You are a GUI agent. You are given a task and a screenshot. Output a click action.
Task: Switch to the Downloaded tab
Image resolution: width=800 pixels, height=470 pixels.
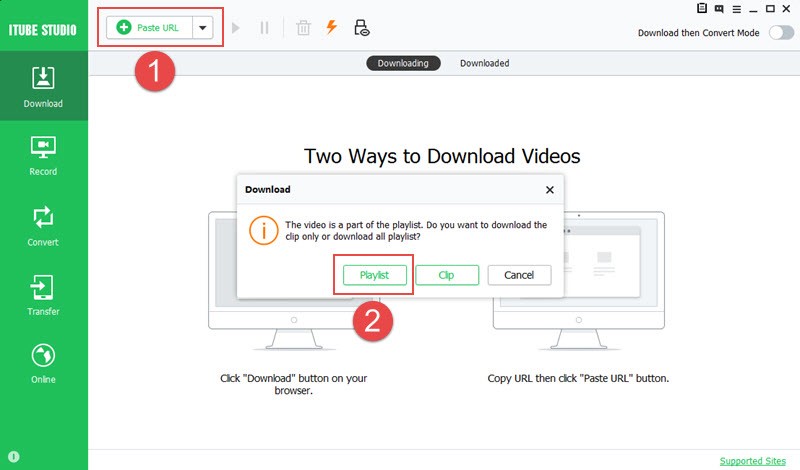coord(484,63)
